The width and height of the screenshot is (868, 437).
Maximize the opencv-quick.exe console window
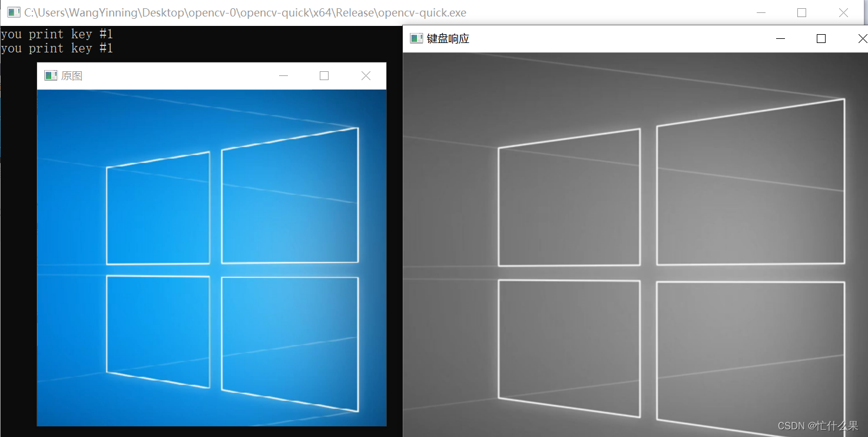click(801, 12)
